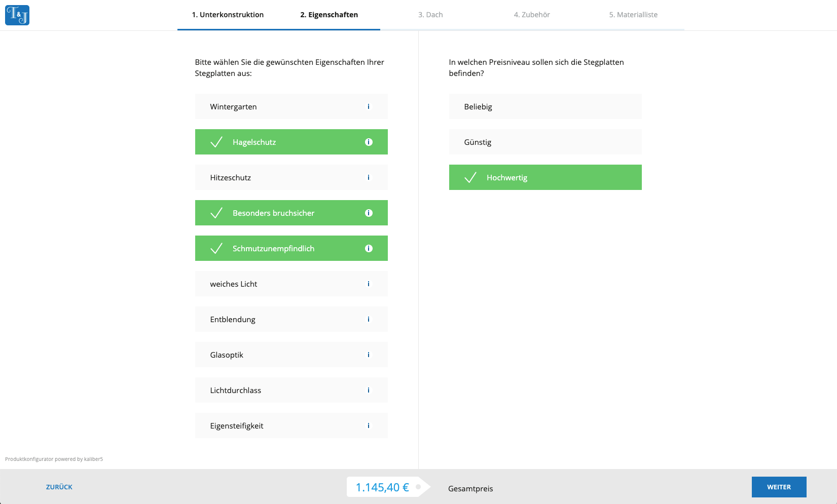Viewport: 837px width, 504px height.
Task: Click the T&J logo icon
Action: [17, 15]
